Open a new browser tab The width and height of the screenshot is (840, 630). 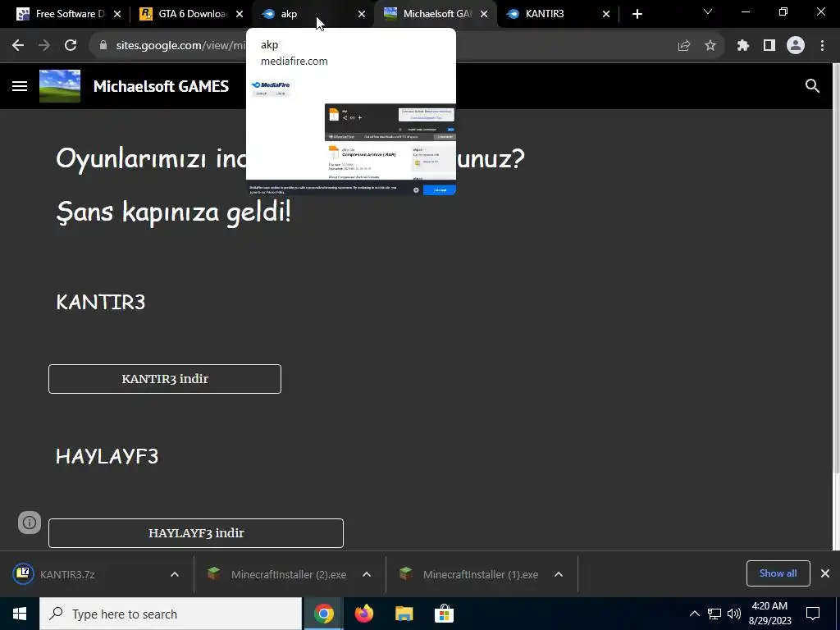[637, 14]
